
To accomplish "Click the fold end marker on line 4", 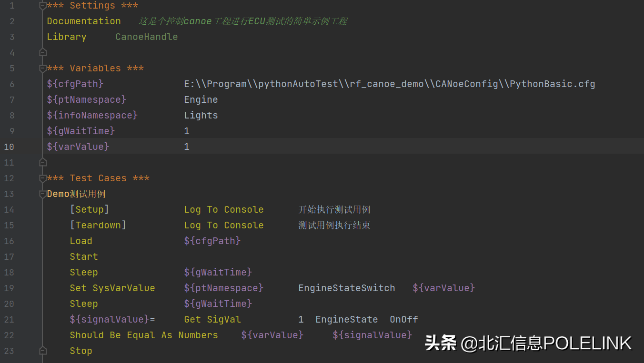I will (43, 52).
